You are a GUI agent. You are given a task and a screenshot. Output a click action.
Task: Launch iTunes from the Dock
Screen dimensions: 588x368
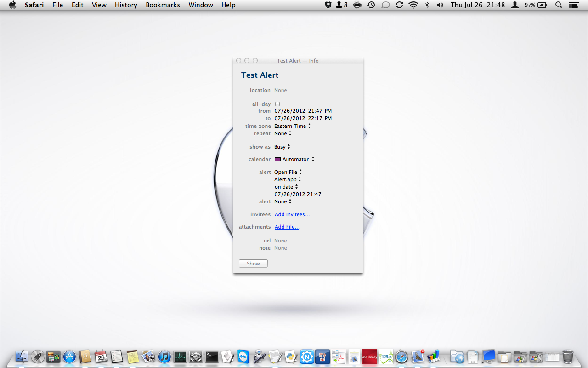[164, 356]
